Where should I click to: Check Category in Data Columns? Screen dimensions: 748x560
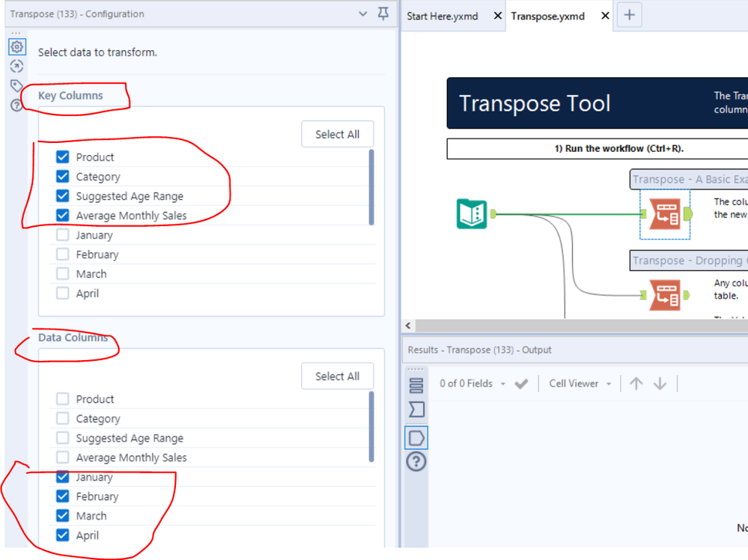point(62,419)
